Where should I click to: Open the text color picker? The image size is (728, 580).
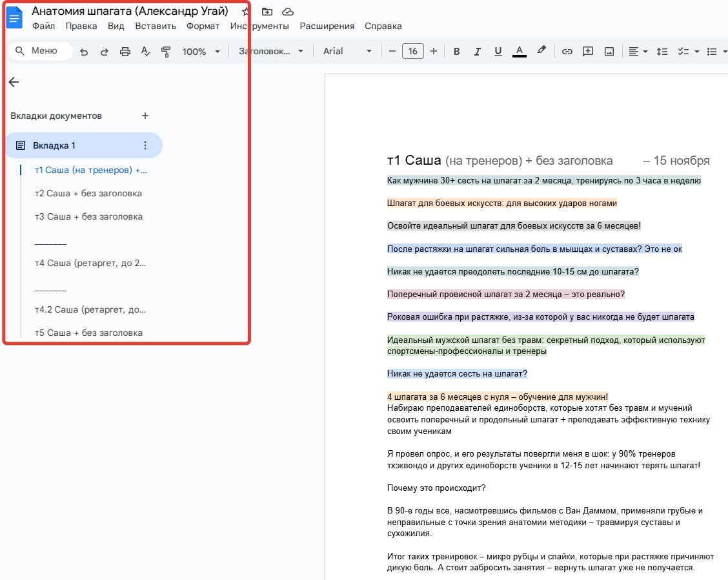(519, 52)
